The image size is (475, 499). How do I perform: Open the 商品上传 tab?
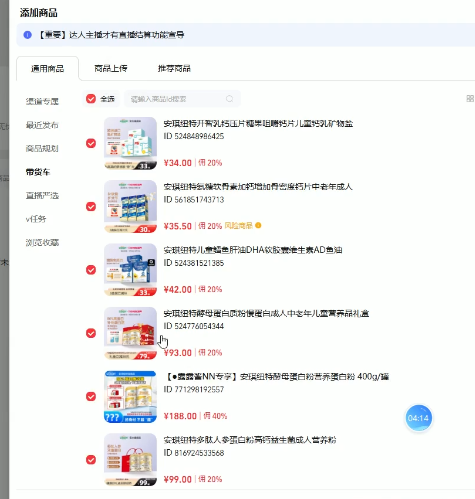(x=111, y=68)
